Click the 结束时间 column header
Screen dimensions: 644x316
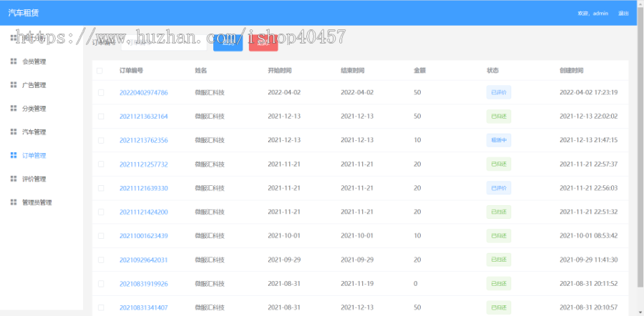pyautogui.click(x=352, y=71)
